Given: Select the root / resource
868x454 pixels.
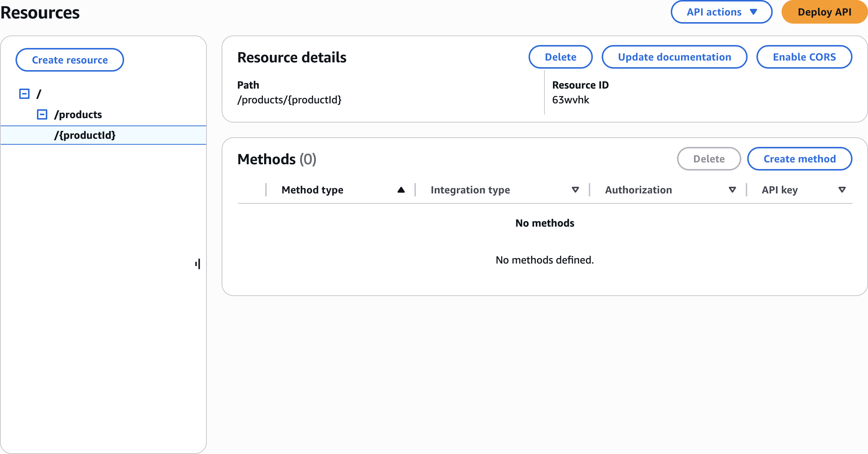Looking at the screenshot, I should [x=39, y=94].
